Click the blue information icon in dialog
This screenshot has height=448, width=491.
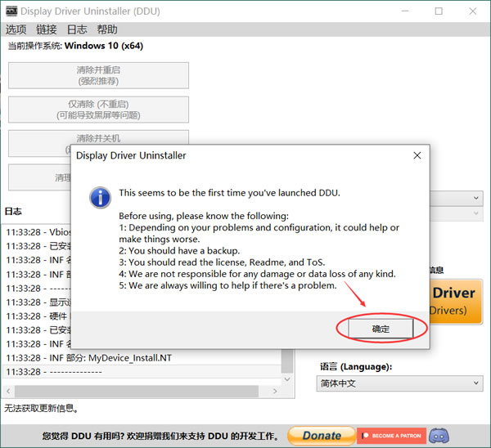coord(100,197)
